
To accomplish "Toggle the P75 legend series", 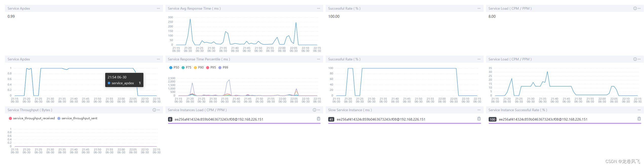I will point(187,68).
